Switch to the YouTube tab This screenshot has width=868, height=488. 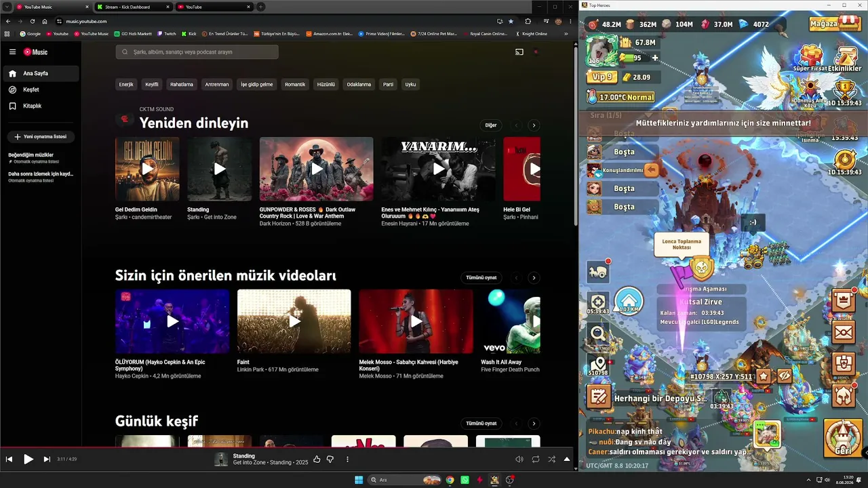click(214, 7)
